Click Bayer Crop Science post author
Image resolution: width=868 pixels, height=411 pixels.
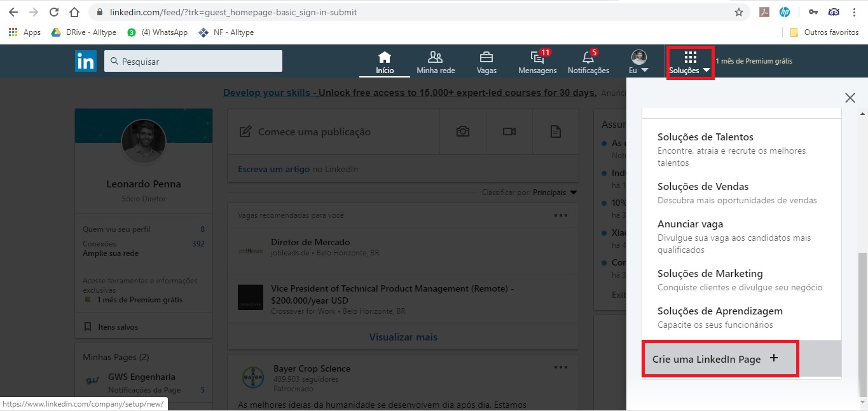tap(312, 368)
